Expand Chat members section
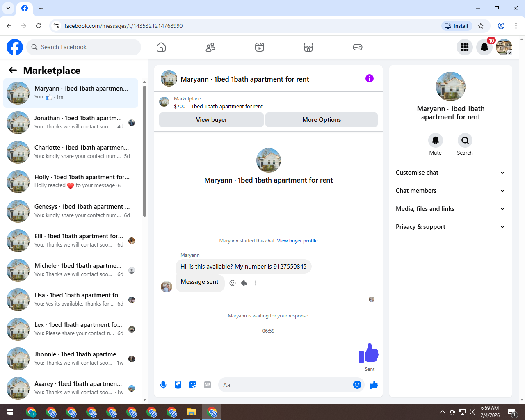 (x=450, y=191)
